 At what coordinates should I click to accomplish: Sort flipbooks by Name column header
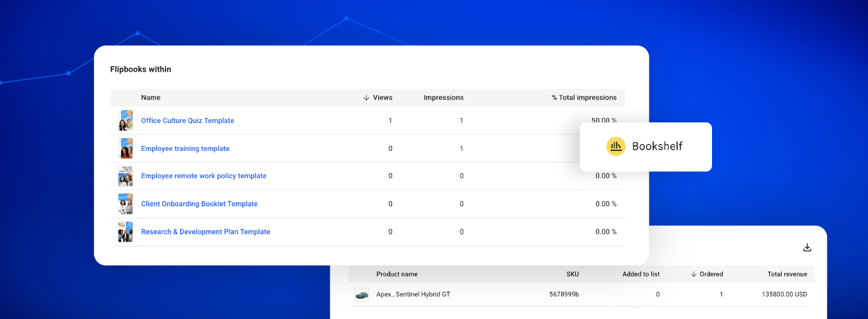(151, 98)
